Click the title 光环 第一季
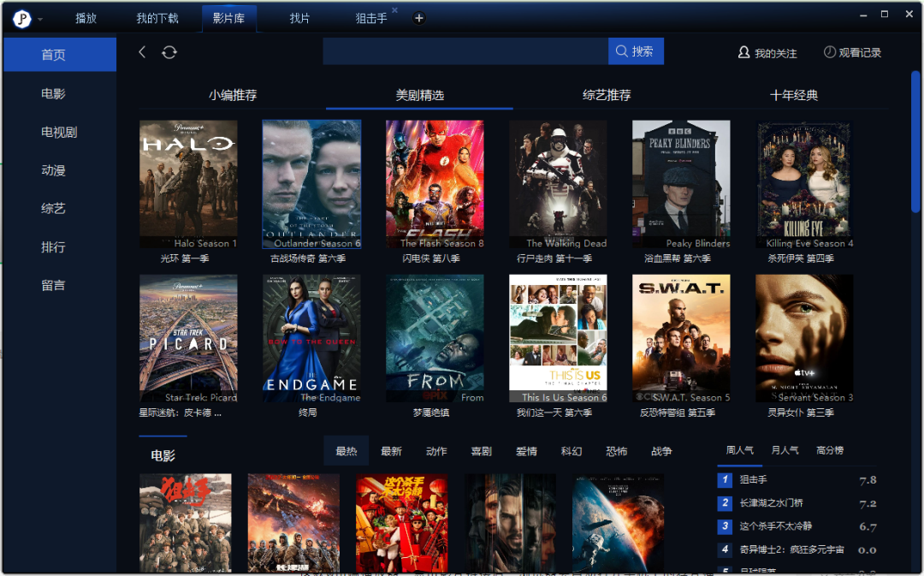The image size is (924, 576). [x=185, y=258]
